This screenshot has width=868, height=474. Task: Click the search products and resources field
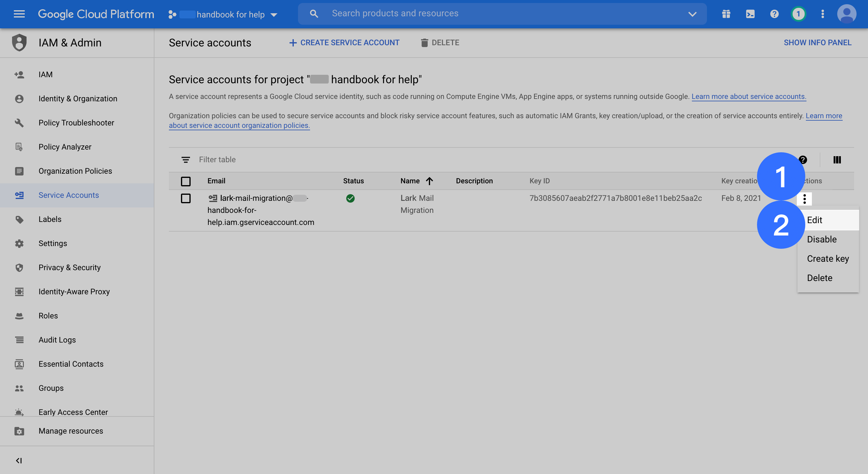(x=502, y=14)
